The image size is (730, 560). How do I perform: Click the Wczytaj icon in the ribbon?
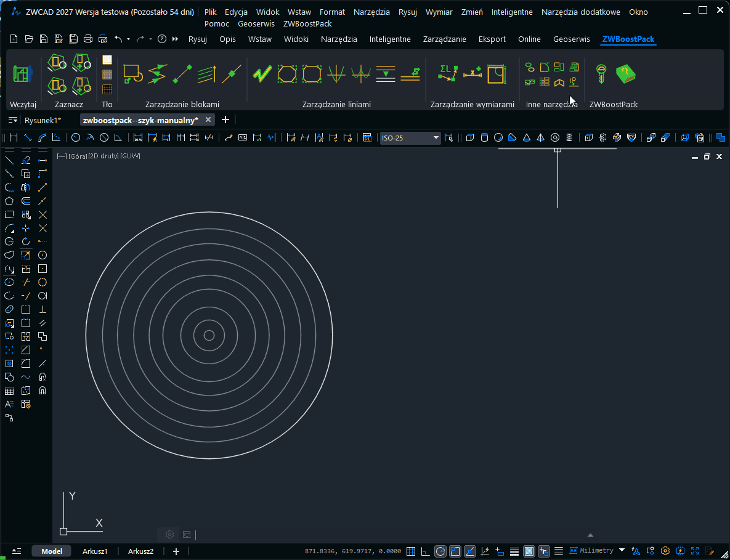[22, 74]
